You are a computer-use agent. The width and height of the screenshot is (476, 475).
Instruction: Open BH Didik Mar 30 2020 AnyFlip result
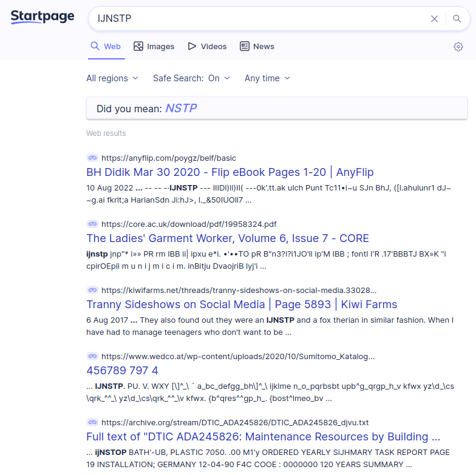tap(229, 172)
